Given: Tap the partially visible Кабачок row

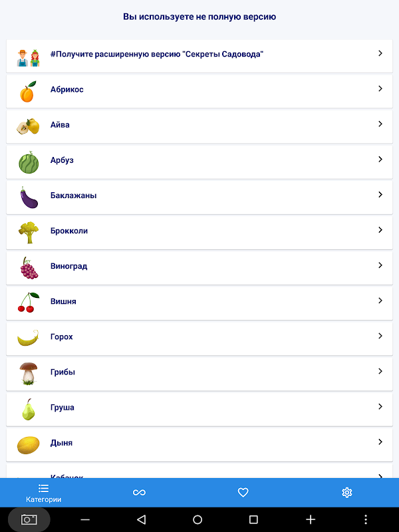Looking at the screenshot, I should coord(199,471).
